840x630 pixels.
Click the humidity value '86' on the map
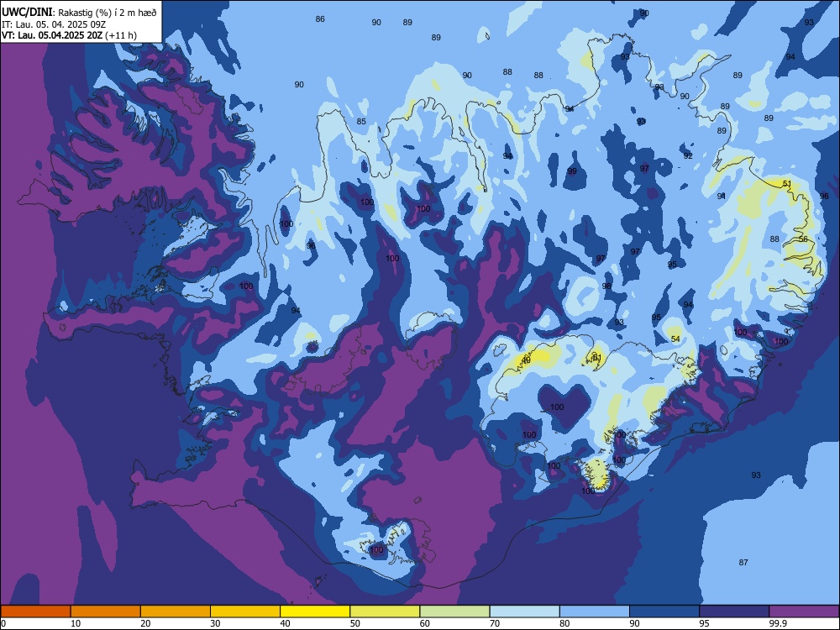(320, 18)
